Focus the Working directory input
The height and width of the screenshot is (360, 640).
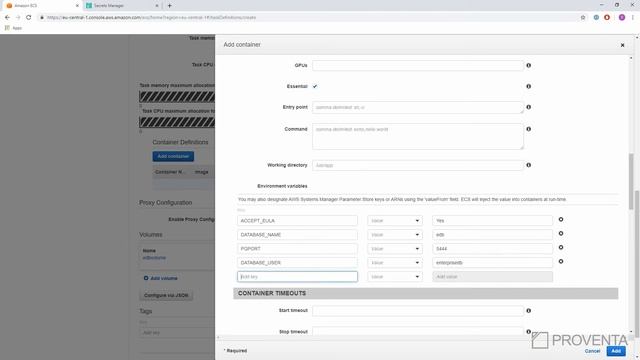[418, 165]
